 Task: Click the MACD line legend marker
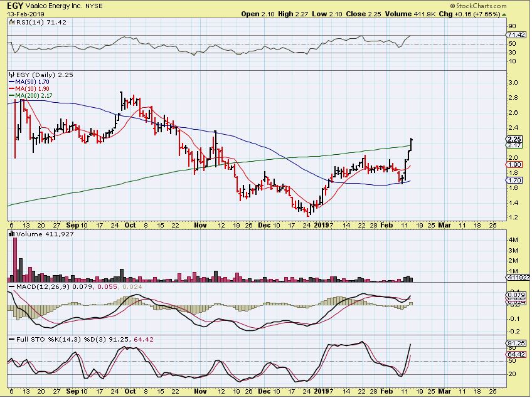(x=11, y=287)
